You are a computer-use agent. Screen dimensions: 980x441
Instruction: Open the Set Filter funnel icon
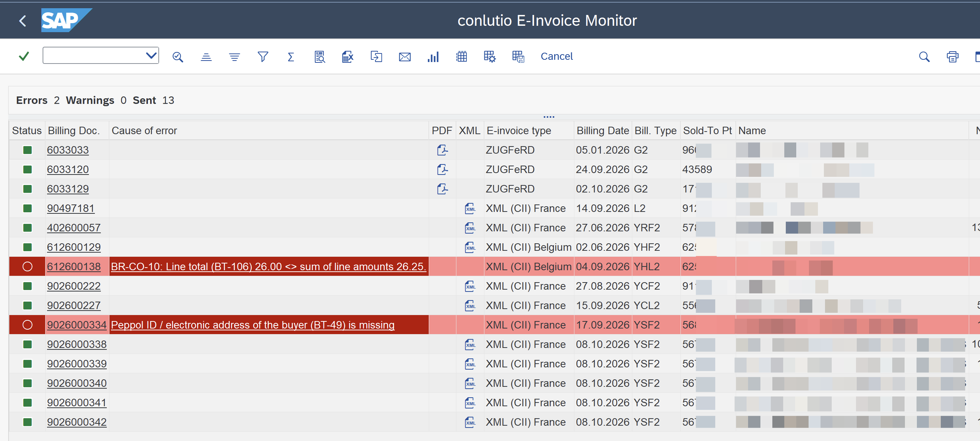tap(263, 57)
